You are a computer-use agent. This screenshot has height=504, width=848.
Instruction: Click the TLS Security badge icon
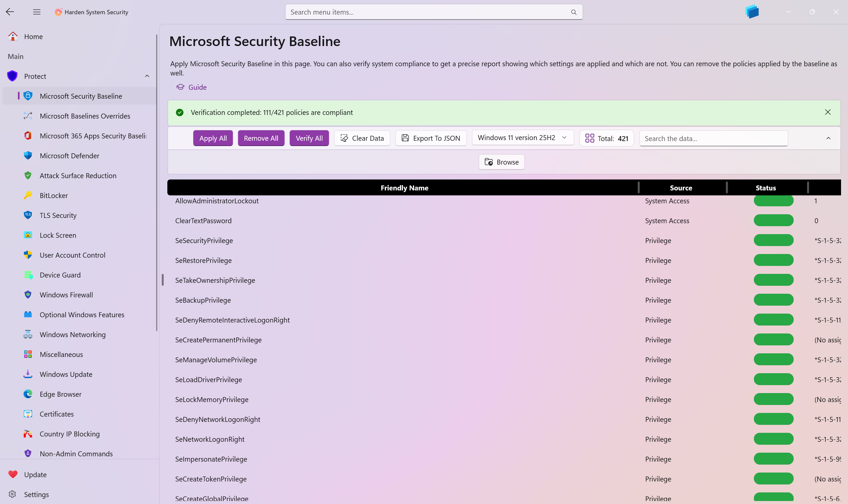(x=28, y=215)
